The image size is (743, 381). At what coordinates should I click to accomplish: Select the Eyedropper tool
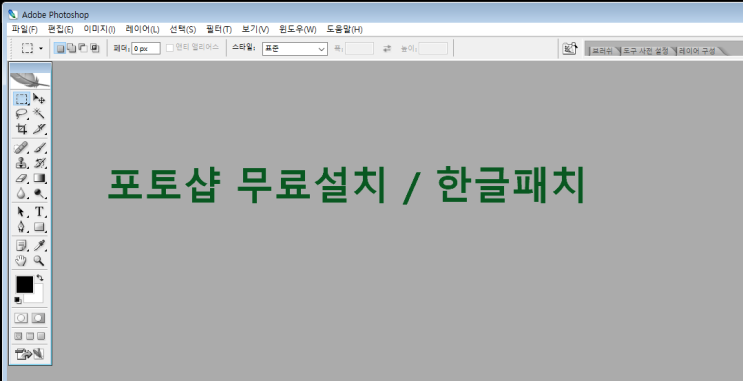[39, 245]
